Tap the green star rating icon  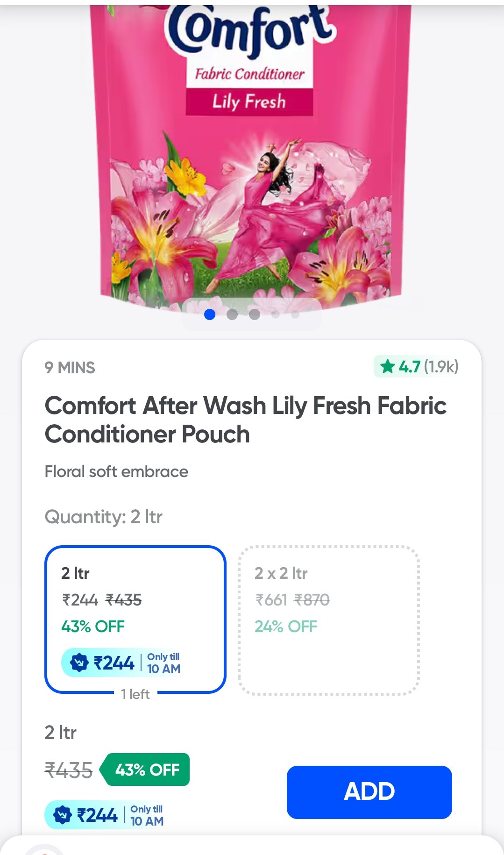[x=388, y=366]
